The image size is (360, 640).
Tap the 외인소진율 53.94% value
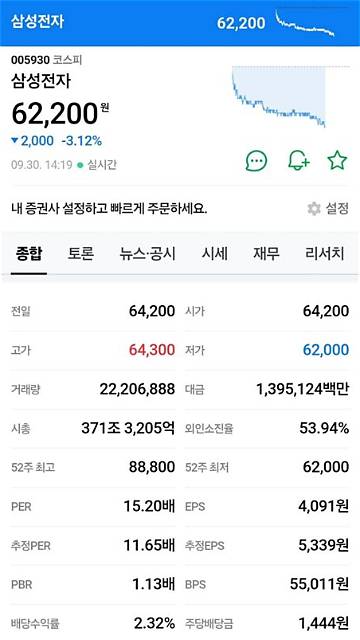click(324, 428)
